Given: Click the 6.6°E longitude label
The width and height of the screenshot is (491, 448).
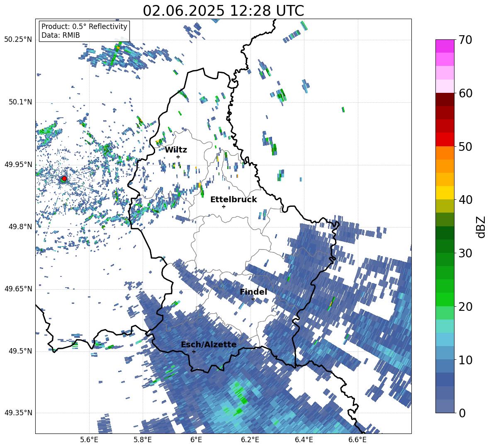Looking at the screenshot, I should (x=357, y=440).
